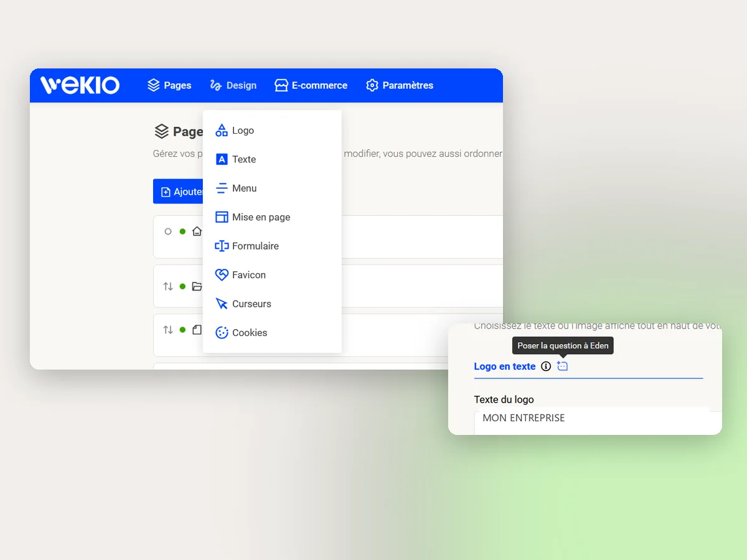Click the layers icon beside Pages heading
The height and width of the screenshot is (560, 747).
[x=161, y=131]
